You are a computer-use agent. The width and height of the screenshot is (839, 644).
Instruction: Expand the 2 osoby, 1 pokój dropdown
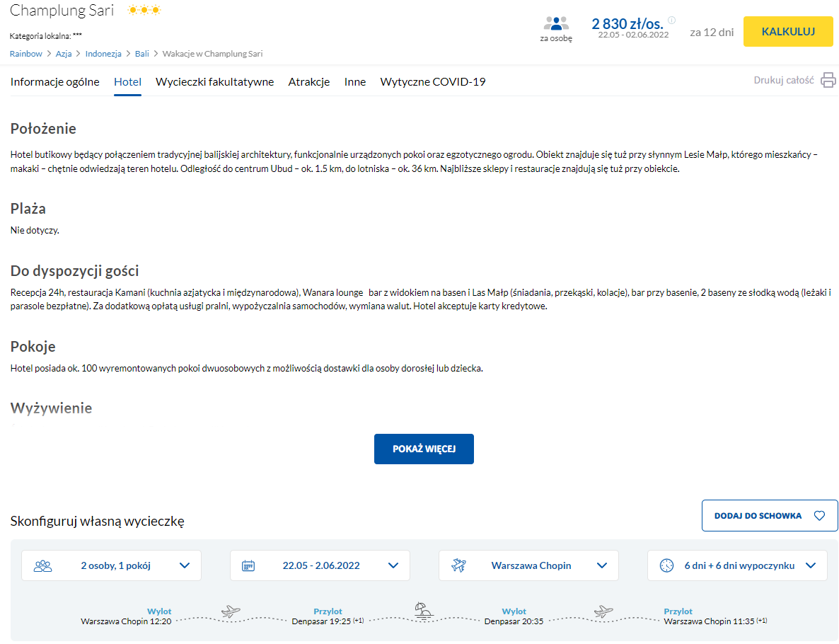[x=185, y=565]
